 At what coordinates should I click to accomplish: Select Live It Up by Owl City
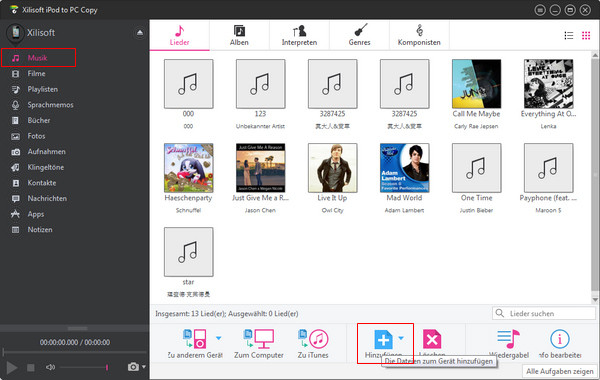(x=333, y=168)
